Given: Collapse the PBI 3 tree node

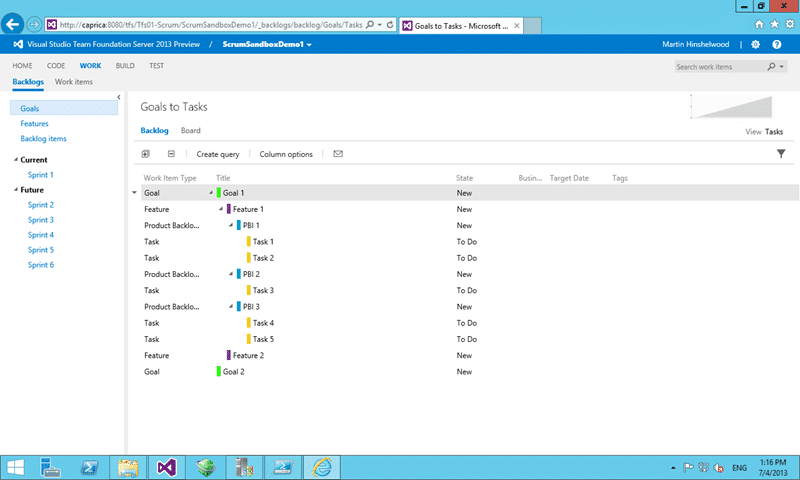Looking at the screenshot, I should click(231, 307).
